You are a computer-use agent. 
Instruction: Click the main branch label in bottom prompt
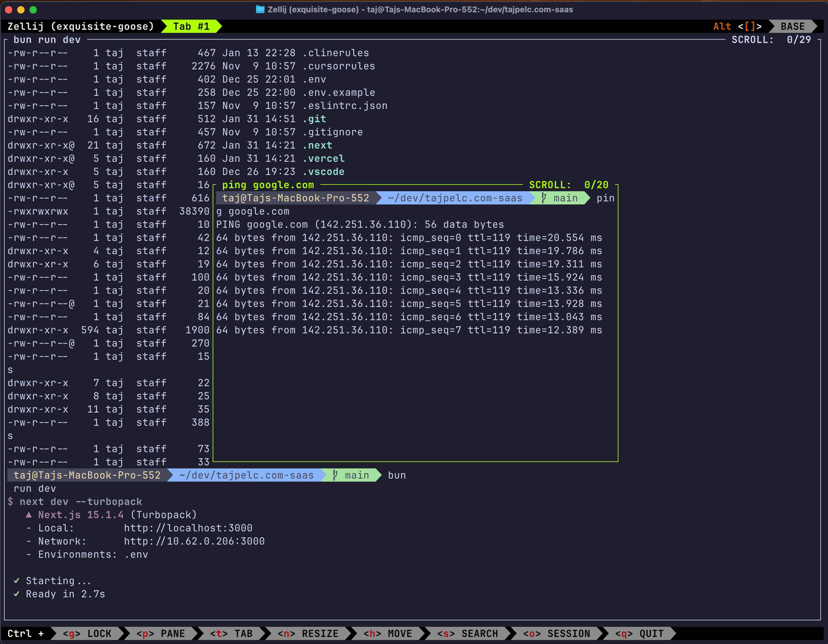click(x=357, y=475)
